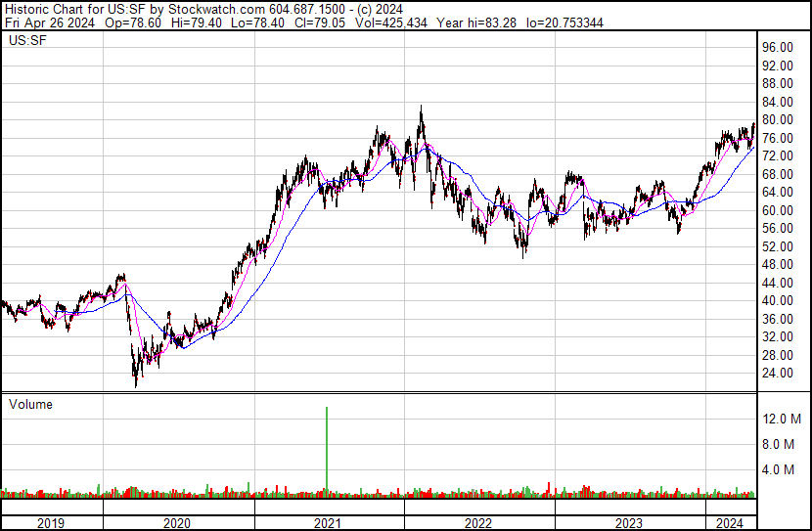812x531 pixels.
Task: Click the 96.00 price axis label
Action: [x=778, y=48]
